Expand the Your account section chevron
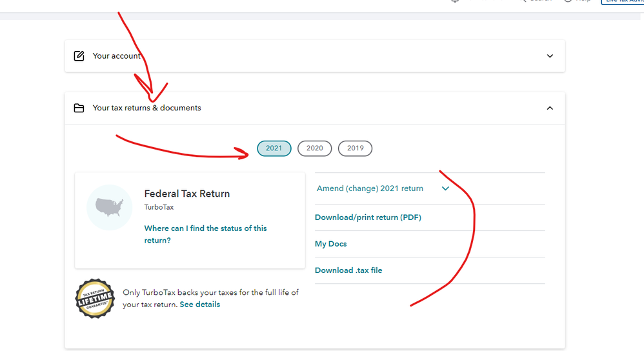 coord(550,56)
